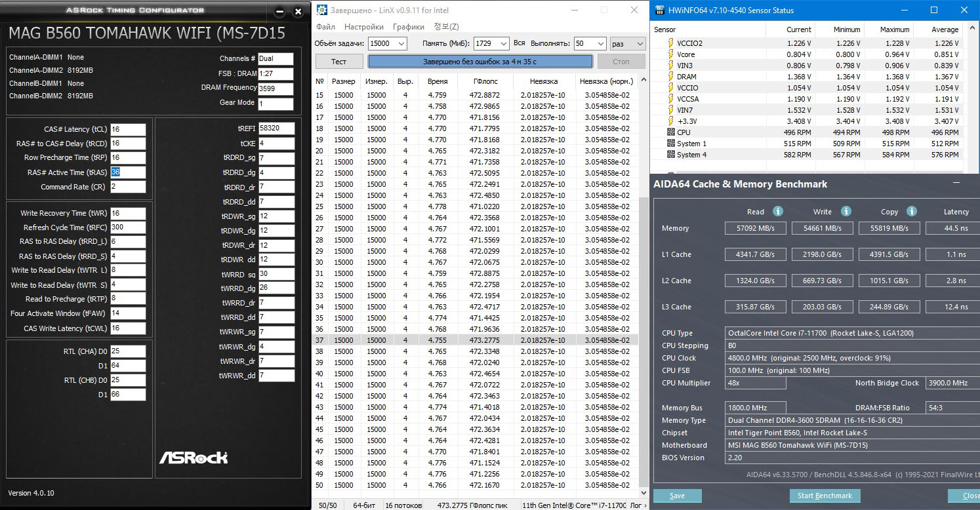Minimize the AIDA64 Cache & Memory Benchmark window
980x510 pixels.
pyautogui.click(x=958, y=184)
